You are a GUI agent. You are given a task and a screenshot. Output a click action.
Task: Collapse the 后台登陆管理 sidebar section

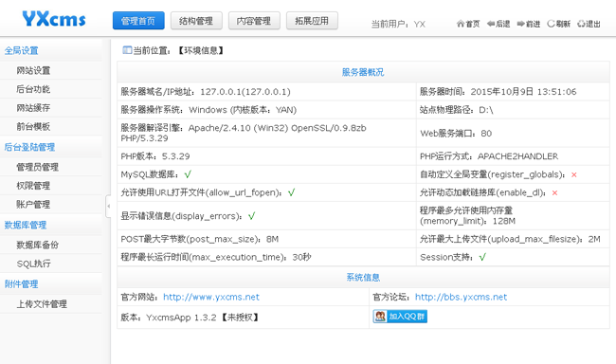click(x=29, y=148)
